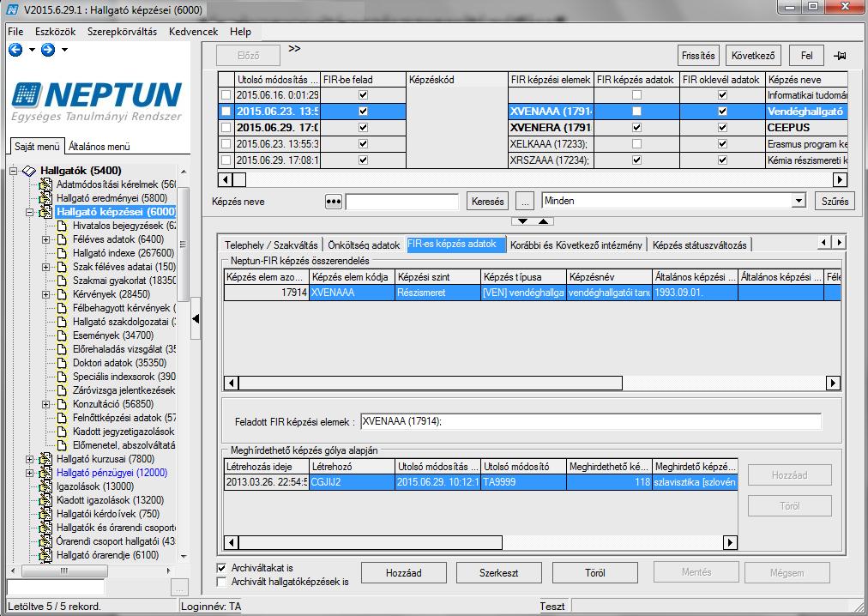This screenshot has width=868, height=616.
Task: Collapse the Hallgatók (5400) tree node
Action: pos(13,171)
